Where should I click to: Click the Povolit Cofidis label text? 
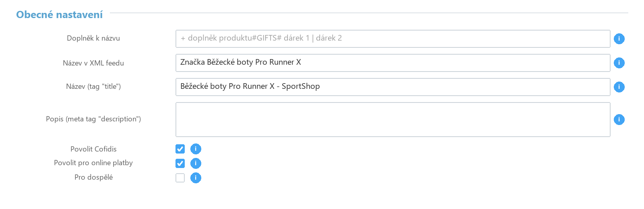tap(93, 149)
